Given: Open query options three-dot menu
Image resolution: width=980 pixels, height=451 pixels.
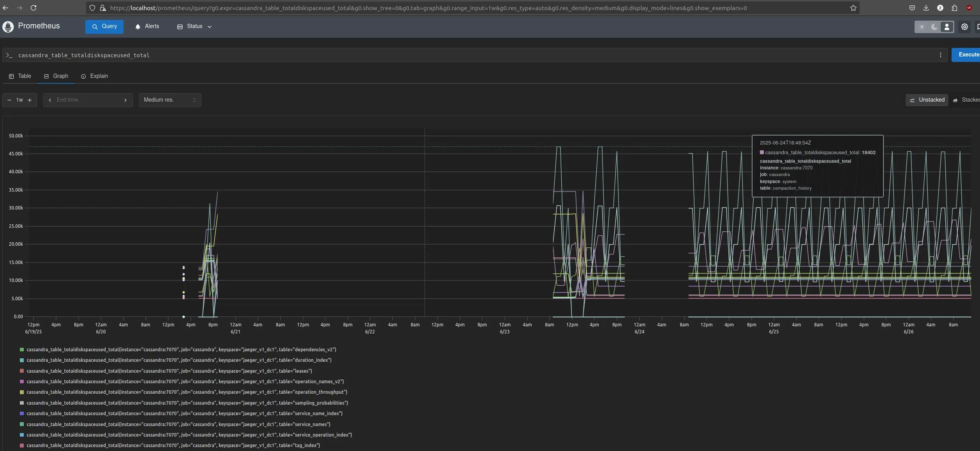Looking at the screenshot, I should (x=940, y=55).
